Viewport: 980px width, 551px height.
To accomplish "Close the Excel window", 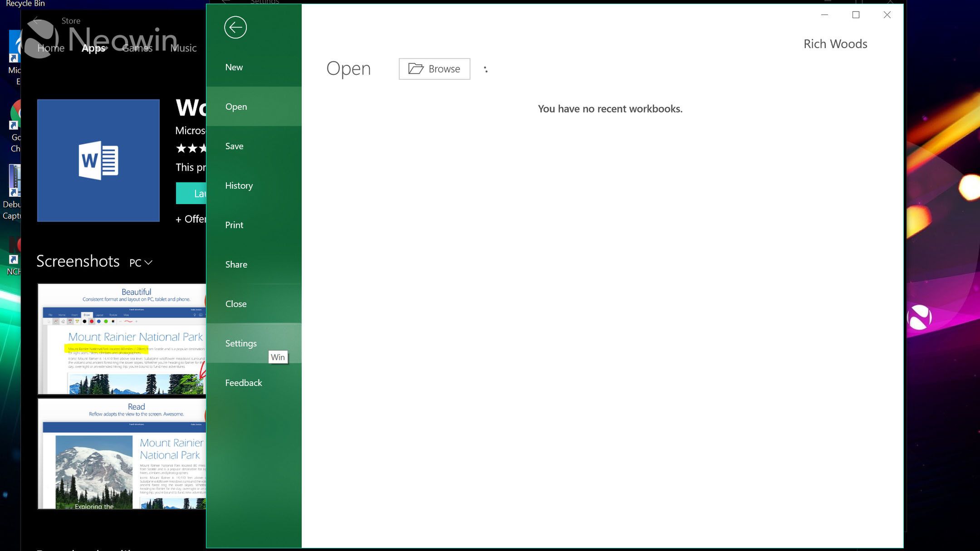I will [x=887, y=15].
